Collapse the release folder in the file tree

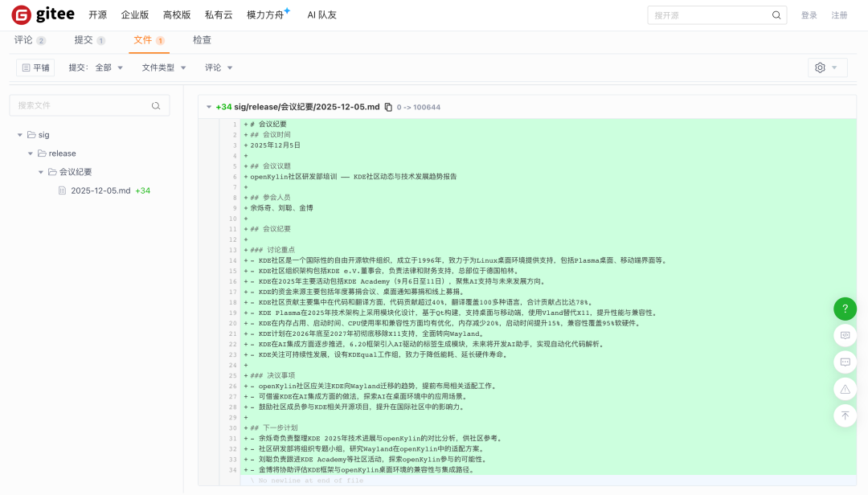click(x=30, y=153)
